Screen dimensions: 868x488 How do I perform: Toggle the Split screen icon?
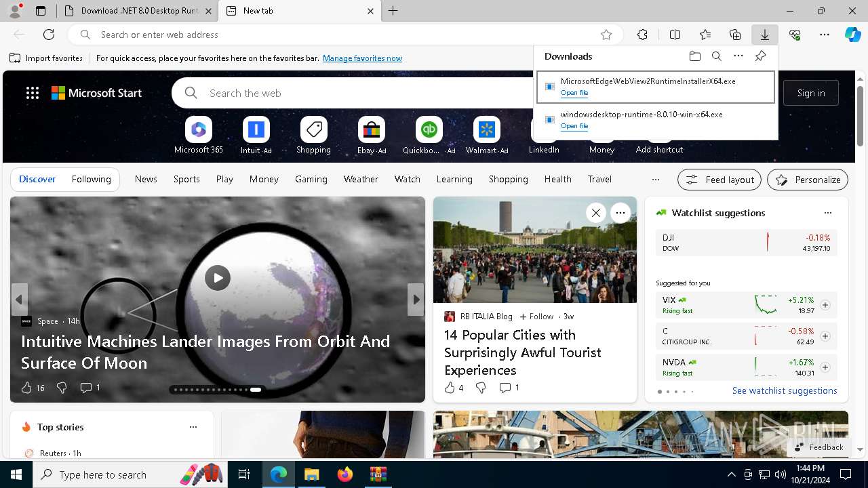coord(675,35)
